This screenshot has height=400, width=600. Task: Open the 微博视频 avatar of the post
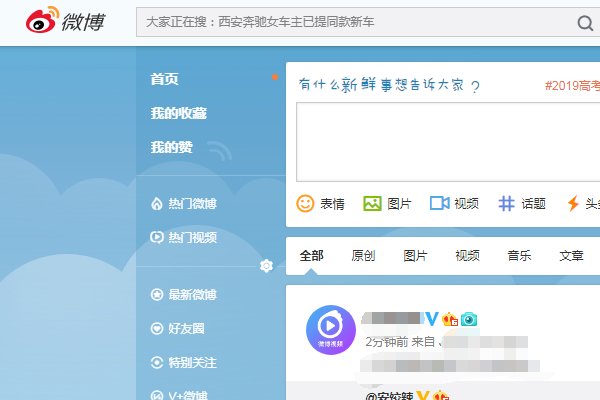331,330
